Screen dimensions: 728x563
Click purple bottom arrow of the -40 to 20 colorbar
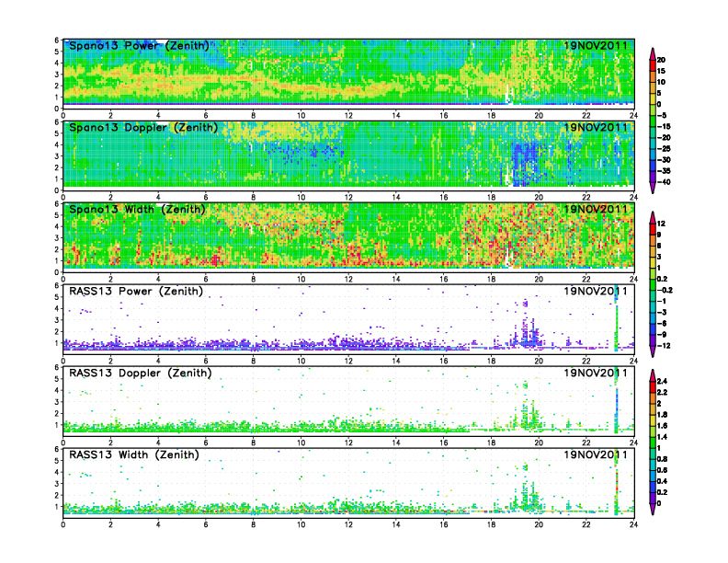point(653,189)
